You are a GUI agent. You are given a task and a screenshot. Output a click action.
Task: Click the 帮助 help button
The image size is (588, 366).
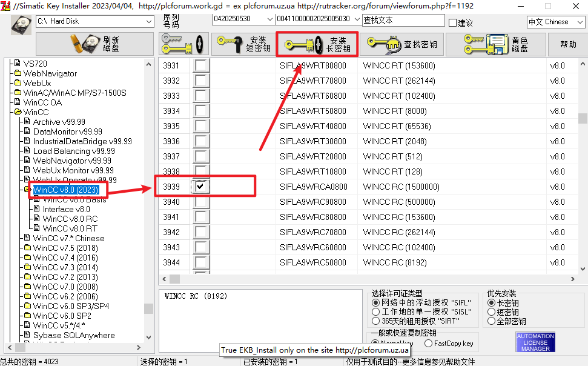pos(568,44)
